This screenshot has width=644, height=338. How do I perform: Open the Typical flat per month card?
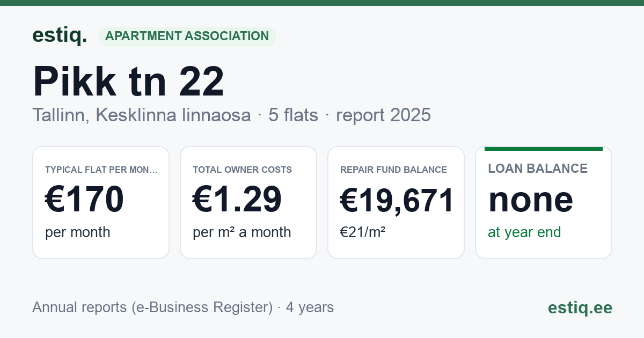(101, 202)
